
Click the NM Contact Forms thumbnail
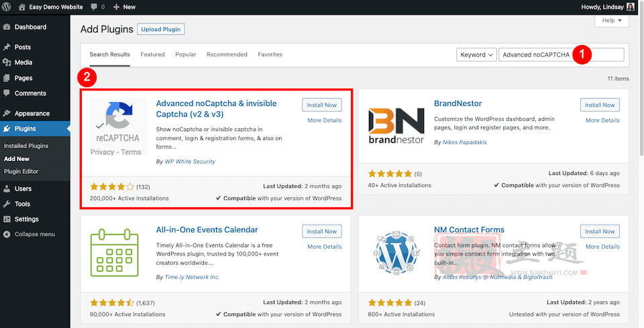396,253
